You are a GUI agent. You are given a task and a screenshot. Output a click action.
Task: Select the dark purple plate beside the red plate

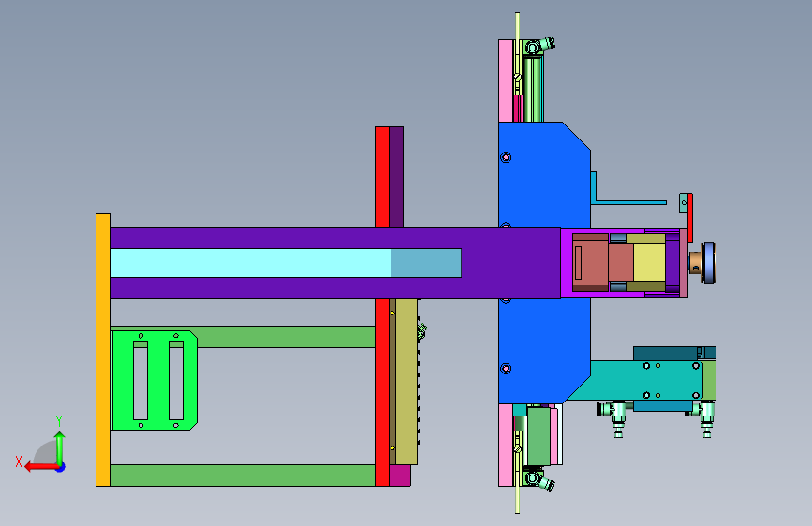click(x=396, y=177)
